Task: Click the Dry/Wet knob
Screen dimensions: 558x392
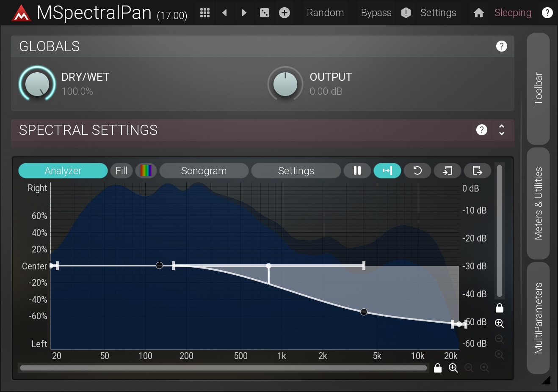Action: coord(37,84)
